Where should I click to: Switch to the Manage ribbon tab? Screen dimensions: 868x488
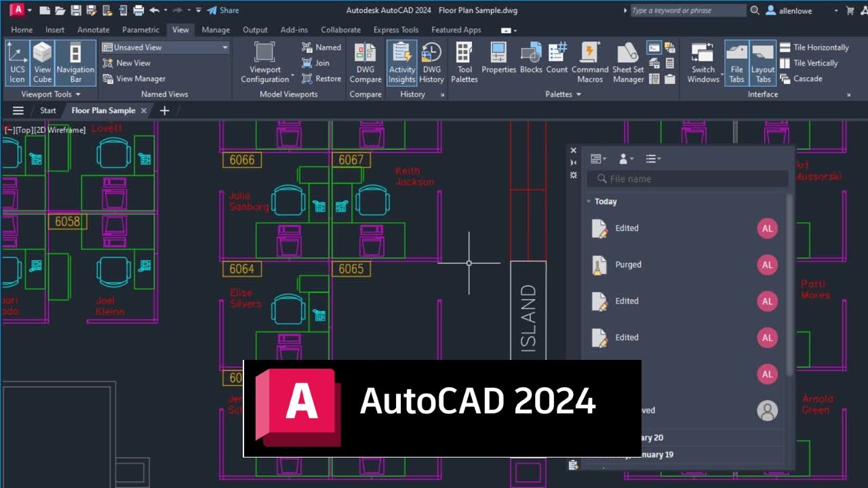pyautogui.click(x=216, y=30)
